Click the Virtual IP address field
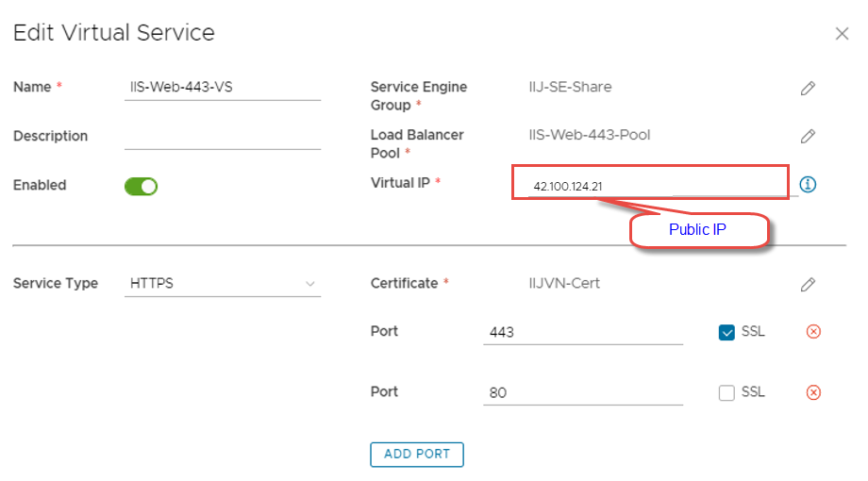Viewport: 868px width, 481px height. tap(649, 186)
